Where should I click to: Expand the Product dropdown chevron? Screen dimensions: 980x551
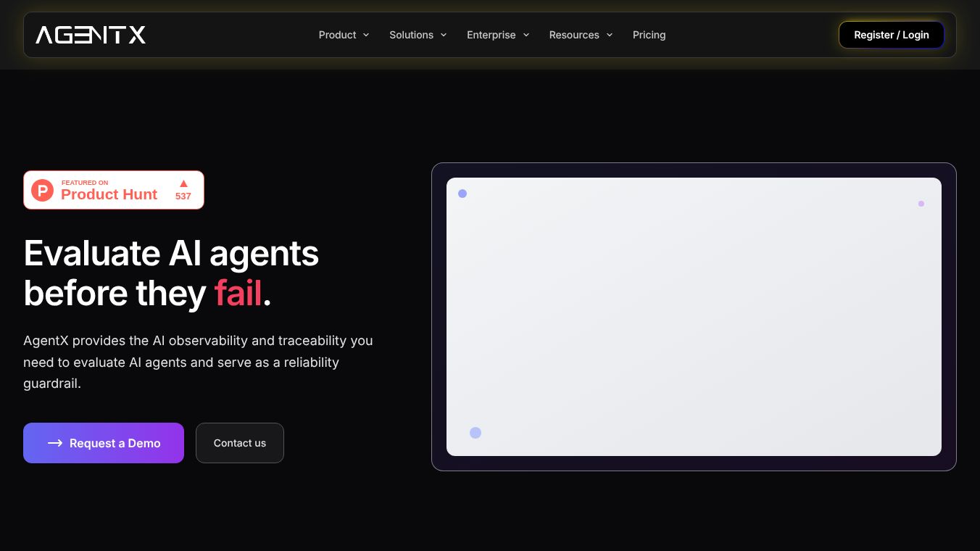(366, 35)
